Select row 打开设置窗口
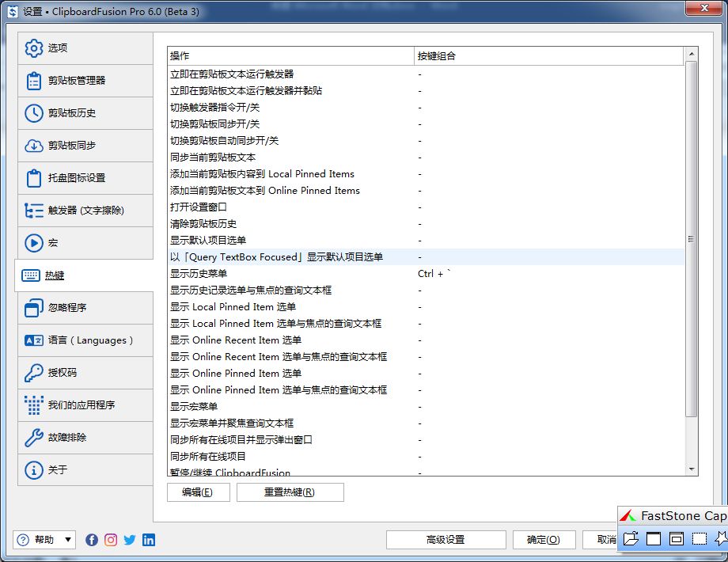728x562 pixels. point(426,207)
